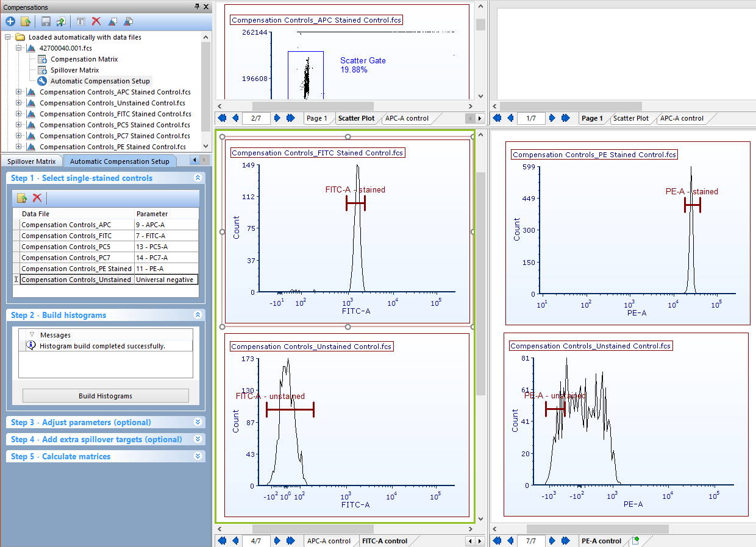
Task: Click the Build Histograms button
Action: point(105,396)
